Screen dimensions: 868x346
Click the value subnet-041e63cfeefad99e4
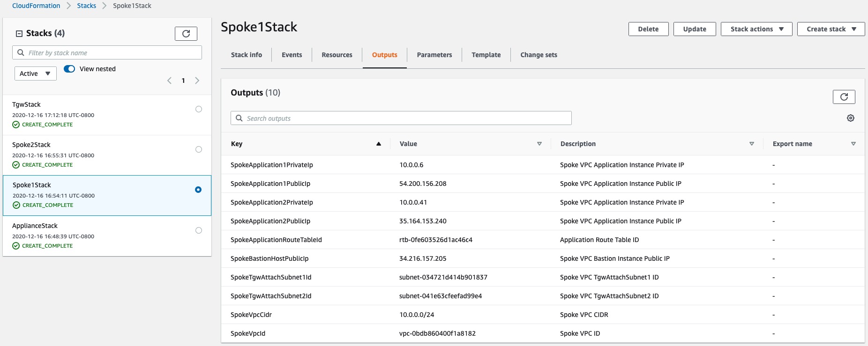441,296
